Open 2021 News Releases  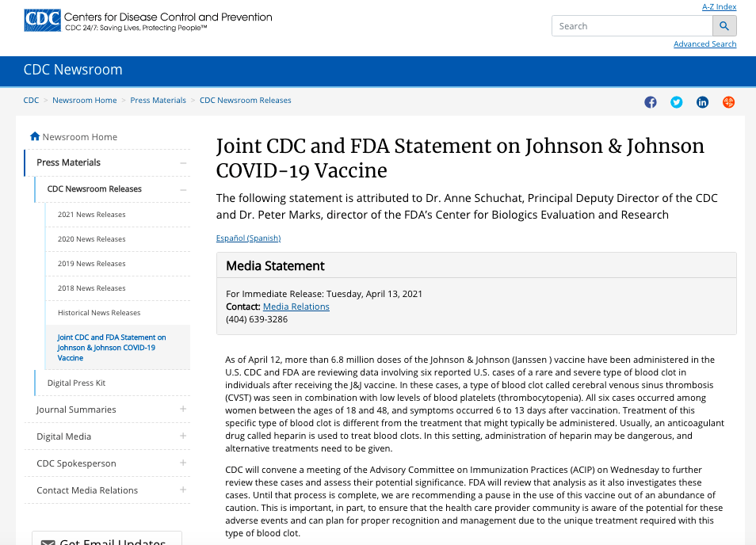pyautogui.click(x=92, y=215)
